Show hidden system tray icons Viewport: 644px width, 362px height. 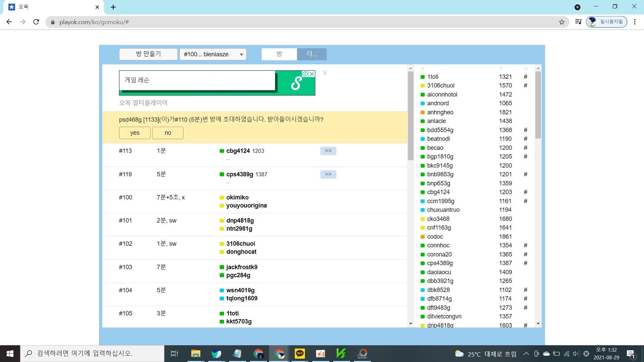[x=526, y=354]
